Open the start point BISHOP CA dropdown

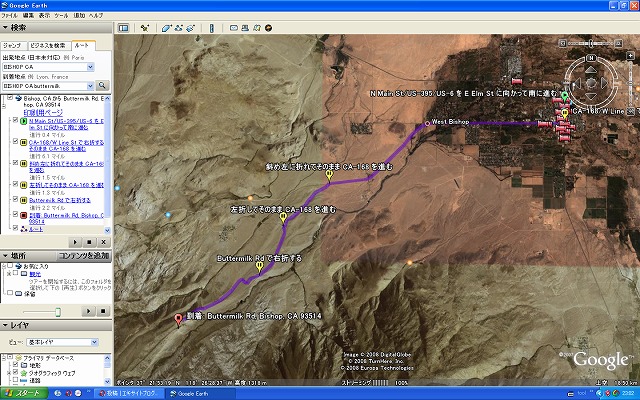tap(90, 67)
